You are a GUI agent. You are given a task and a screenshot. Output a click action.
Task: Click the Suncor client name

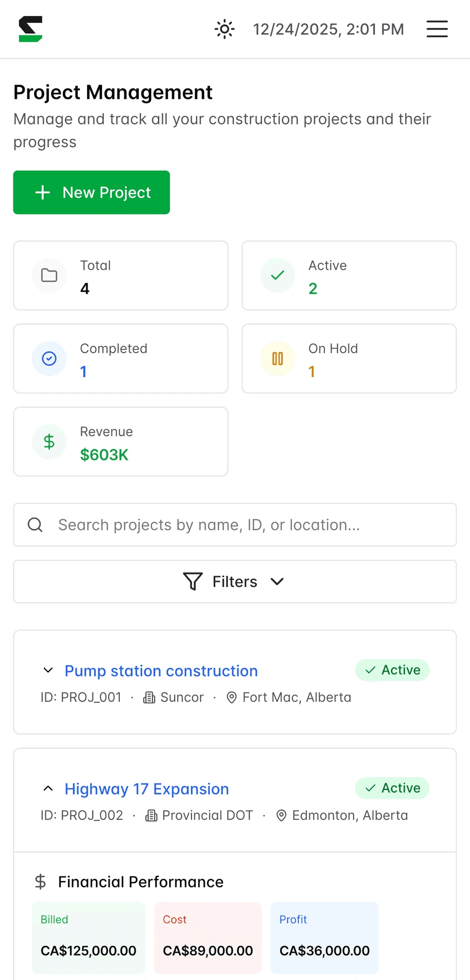(x=182, y=697)
